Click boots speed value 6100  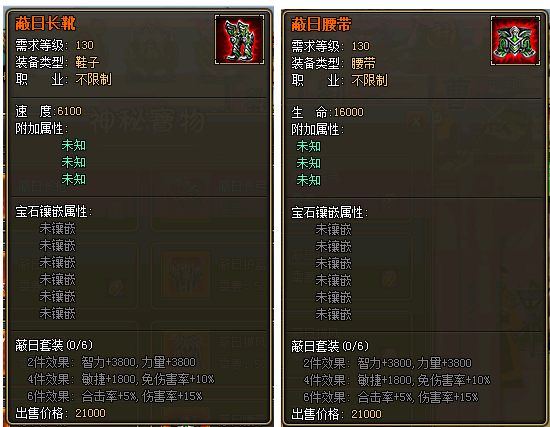click(69, 111)
